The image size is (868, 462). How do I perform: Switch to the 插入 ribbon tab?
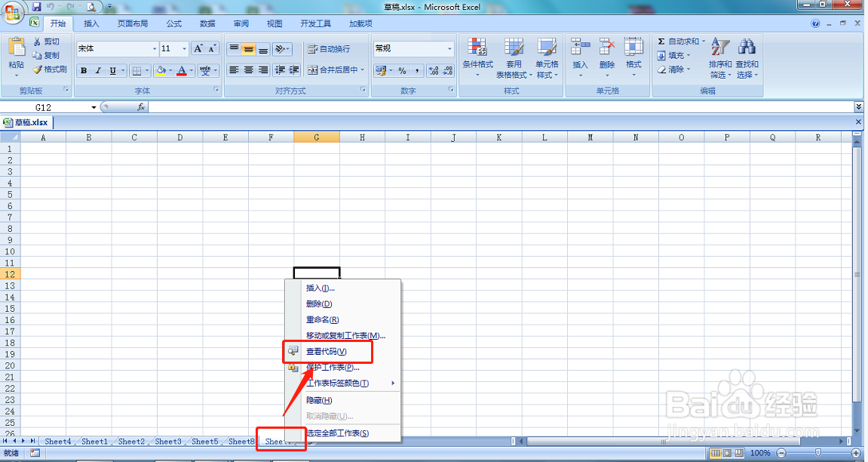coord(91,23)
